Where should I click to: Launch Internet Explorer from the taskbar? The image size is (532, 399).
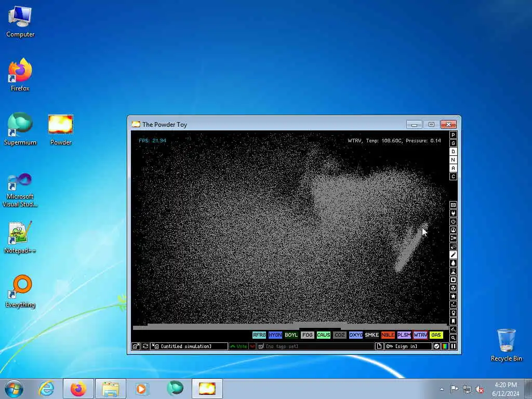[46, 389]
